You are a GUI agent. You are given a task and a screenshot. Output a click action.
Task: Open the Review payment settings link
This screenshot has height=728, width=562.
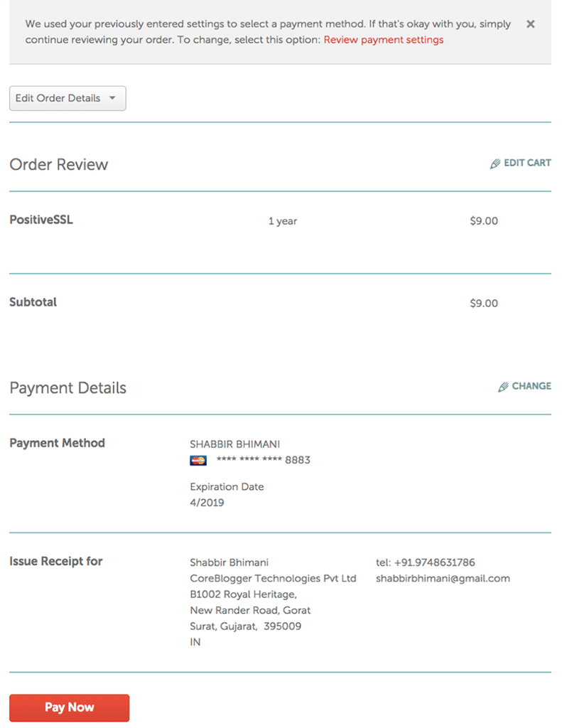tap(384, 40)
